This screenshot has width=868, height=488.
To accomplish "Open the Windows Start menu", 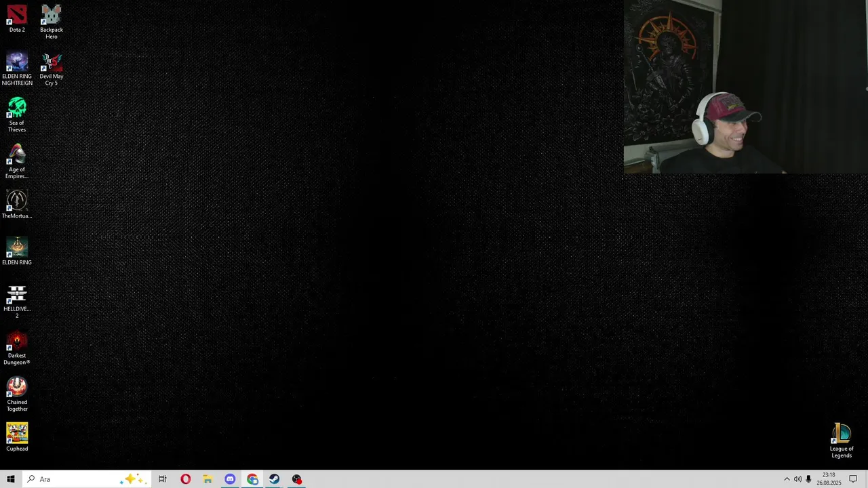I will pos(11,479).
